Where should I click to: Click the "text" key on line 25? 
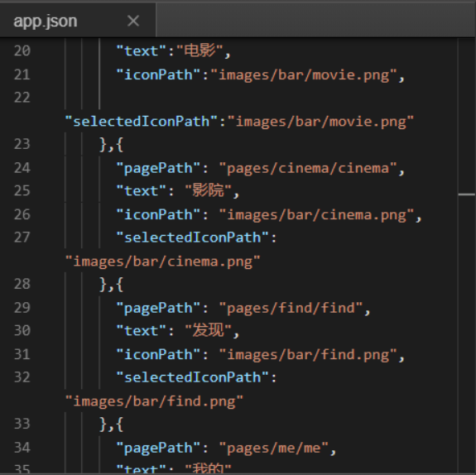coord(142,191)
